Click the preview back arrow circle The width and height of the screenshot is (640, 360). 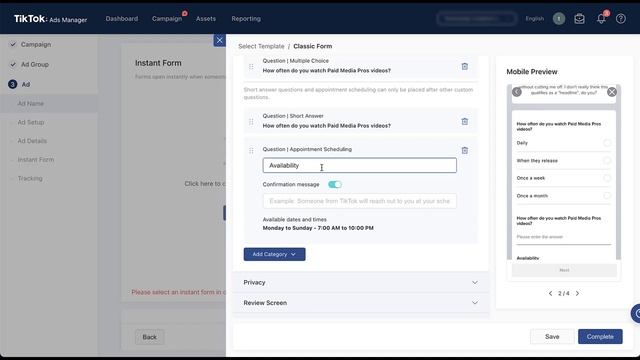click(516, 92)
